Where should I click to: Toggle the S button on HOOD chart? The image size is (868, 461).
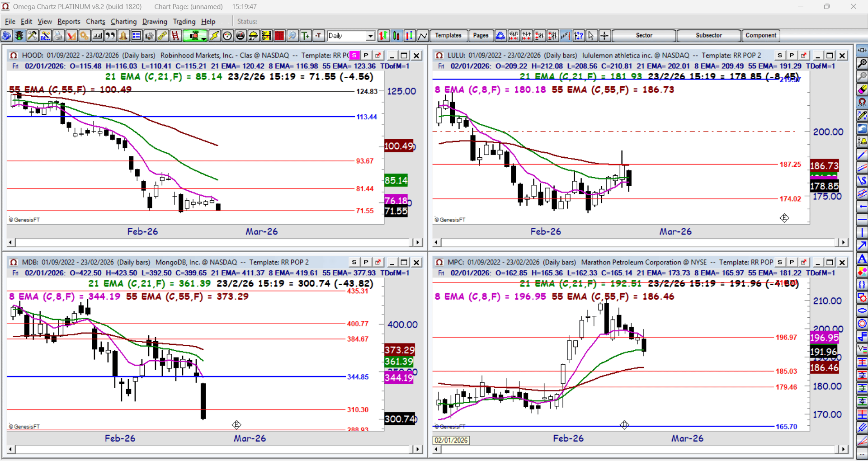[x=354, y=55]
